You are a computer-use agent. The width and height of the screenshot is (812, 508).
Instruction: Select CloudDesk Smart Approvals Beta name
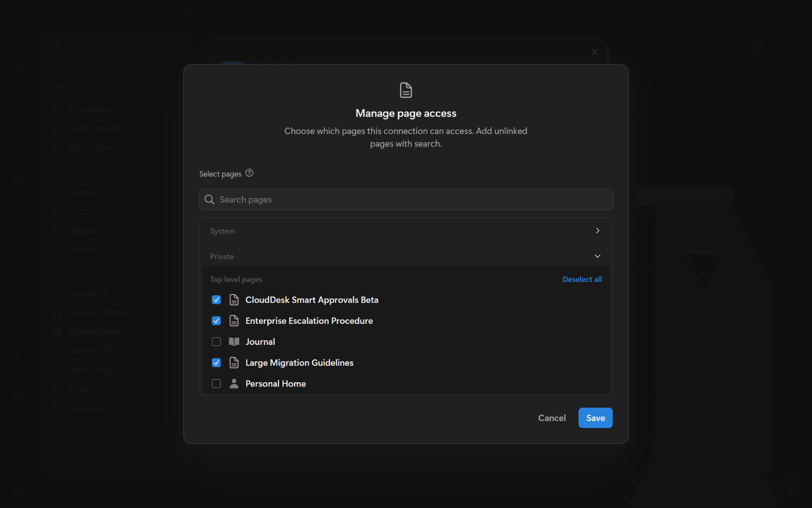point(312,300)
